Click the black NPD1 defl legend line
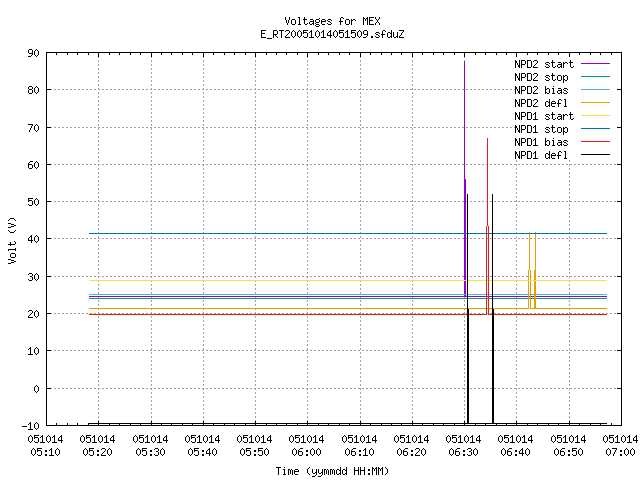The image size is (640, 480). click(x=595, y=155)
